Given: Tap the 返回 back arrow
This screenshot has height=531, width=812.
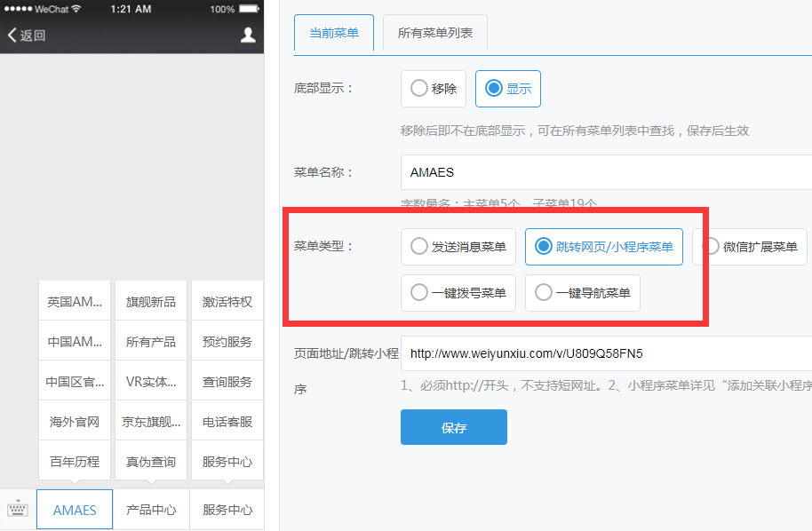Looking at the screenshot, I should click(x=26, y=36).
